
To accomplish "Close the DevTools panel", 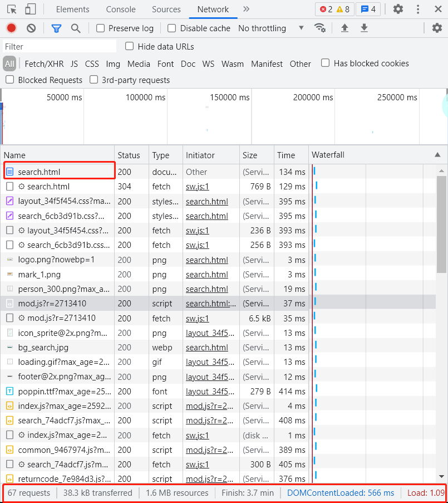I will click(x=438, y=9).
